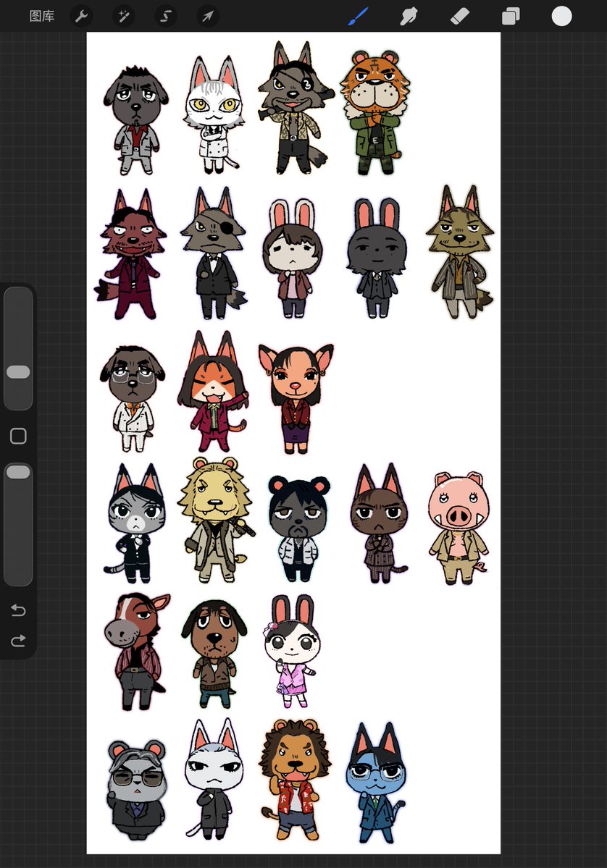607x868 pixels.
Task: Click the brush opacity slider handle
Action: (18, 471)
